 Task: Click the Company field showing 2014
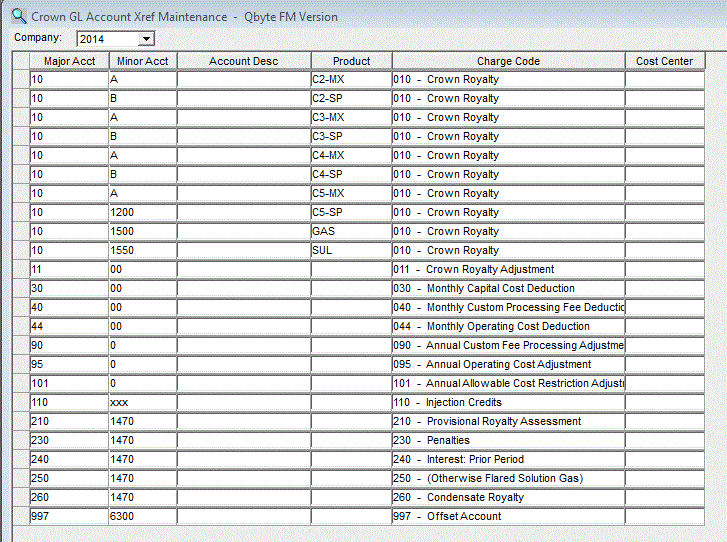click(108, 39)
